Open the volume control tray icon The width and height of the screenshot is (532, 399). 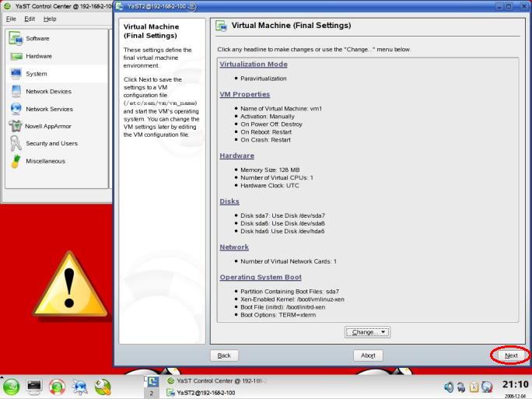click(x=449, y=387)
